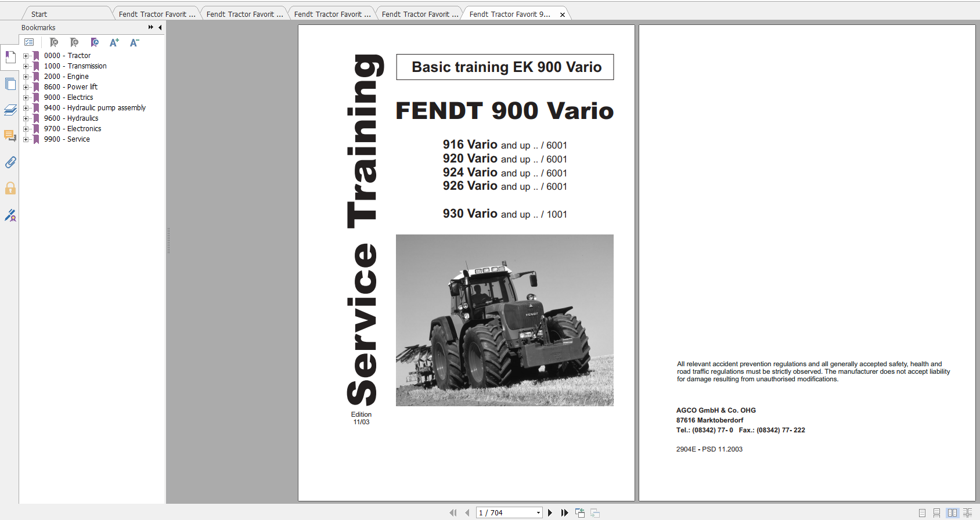This screenshot has height=520, width=980.
Task: Switch to the second Fendt Tractor Favorit tab
Action: coord(244,14)
